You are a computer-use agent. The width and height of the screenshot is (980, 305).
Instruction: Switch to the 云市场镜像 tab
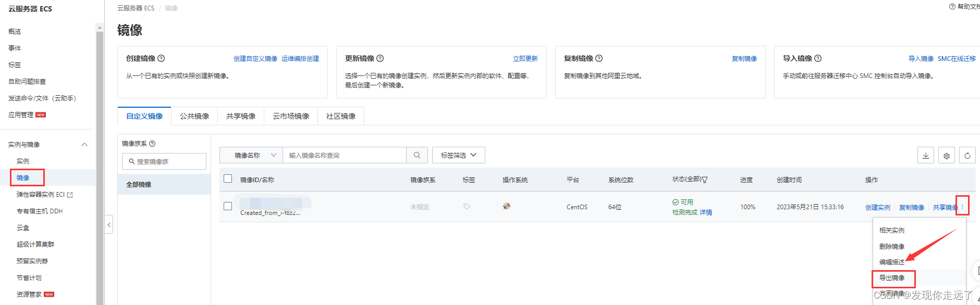(x=291, y=116)
